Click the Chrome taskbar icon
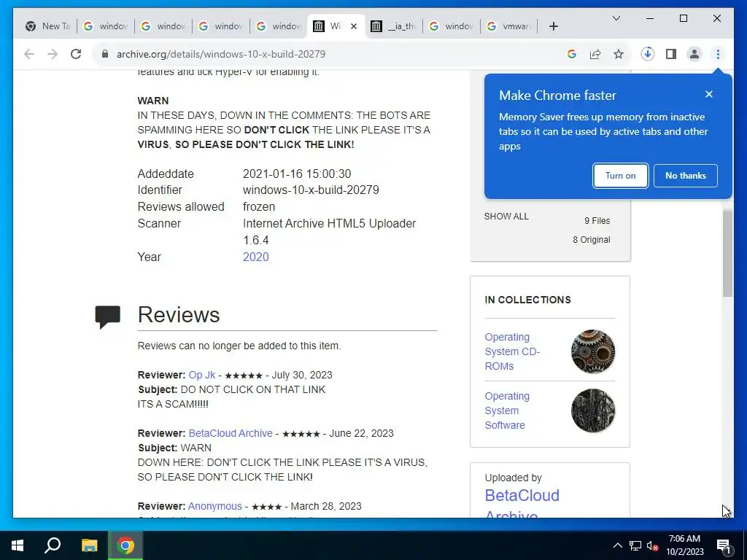 tap(125, 545)
